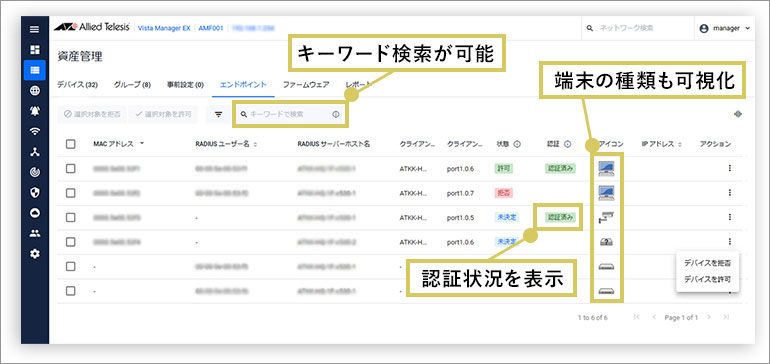Click the RADIUS サーバーホスト名 column header

pyautogui.click(x=333, y=144)
